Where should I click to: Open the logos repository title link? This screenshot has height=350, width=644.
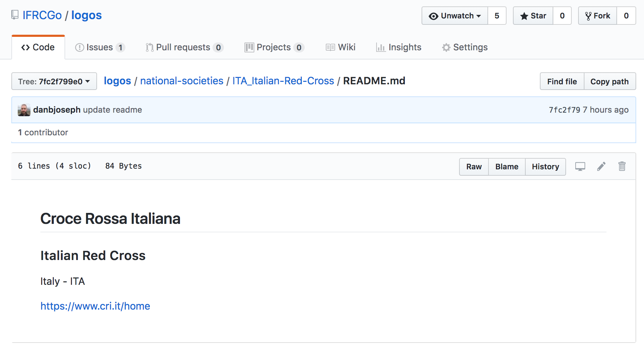pyautogui.click(x=86, y=15)
